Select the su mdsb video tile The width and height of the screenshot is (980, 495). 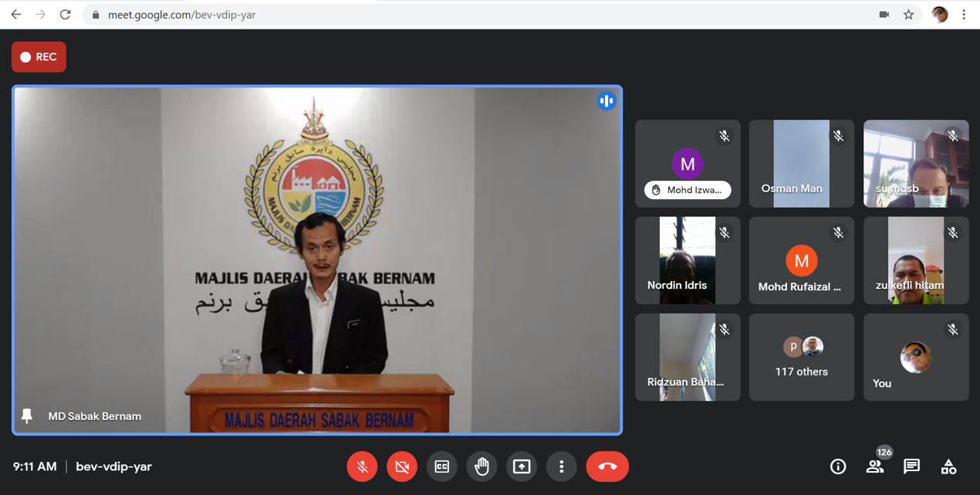tap(916, 164)
